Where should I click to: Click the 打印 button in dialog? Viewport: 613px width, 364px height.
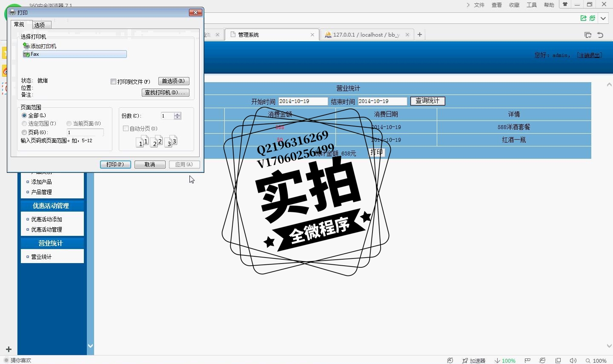(115, 164)
